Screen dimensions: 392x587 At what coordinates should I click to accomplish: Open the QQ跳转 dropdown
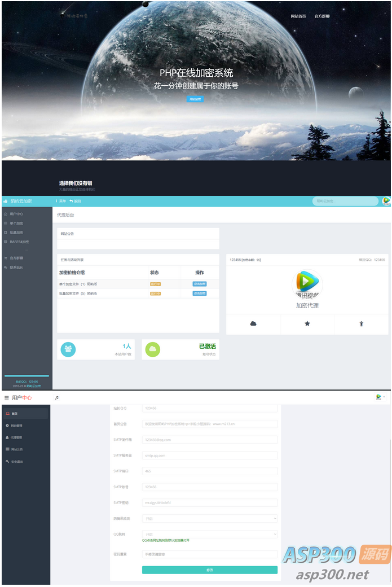[x=209, y=534]
